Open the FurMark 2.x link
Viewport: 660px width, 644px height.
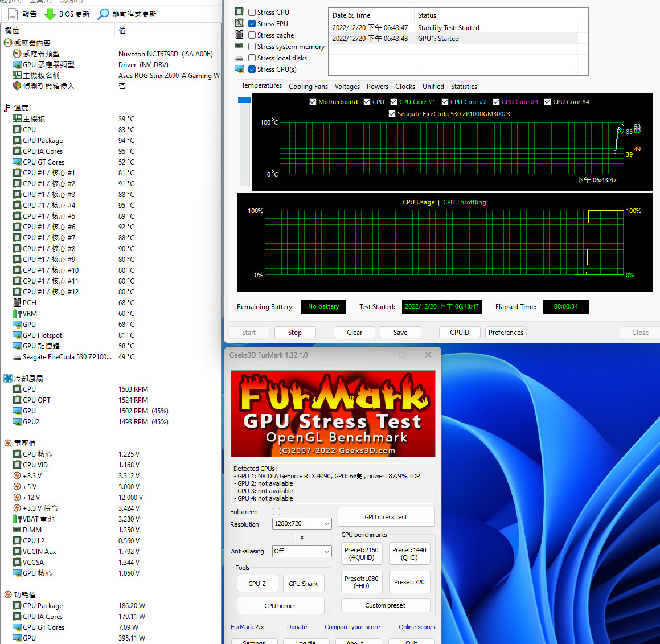coord(247,627)
